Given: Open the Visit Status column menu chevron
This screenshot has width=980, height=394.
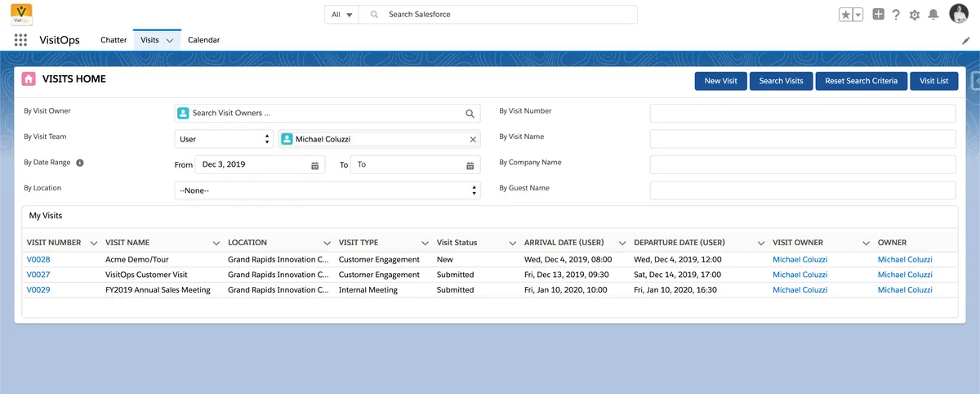Looking at the screenshot, I should 513,244.
